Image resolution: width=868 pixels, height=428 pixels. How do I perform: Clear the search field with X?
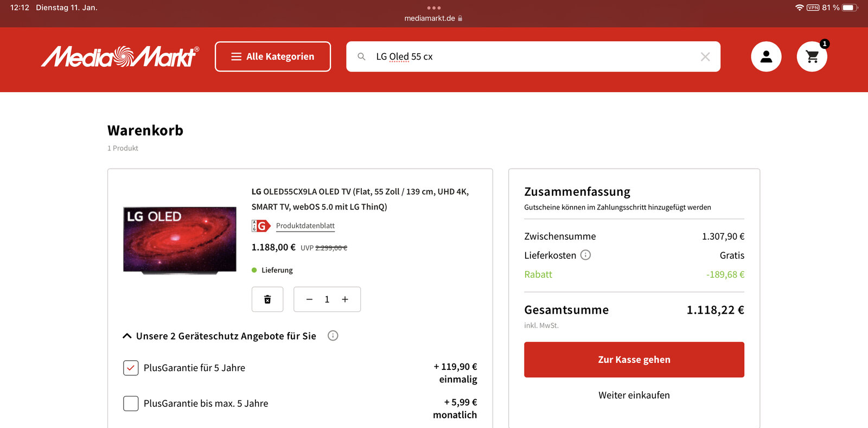point(705,56)
